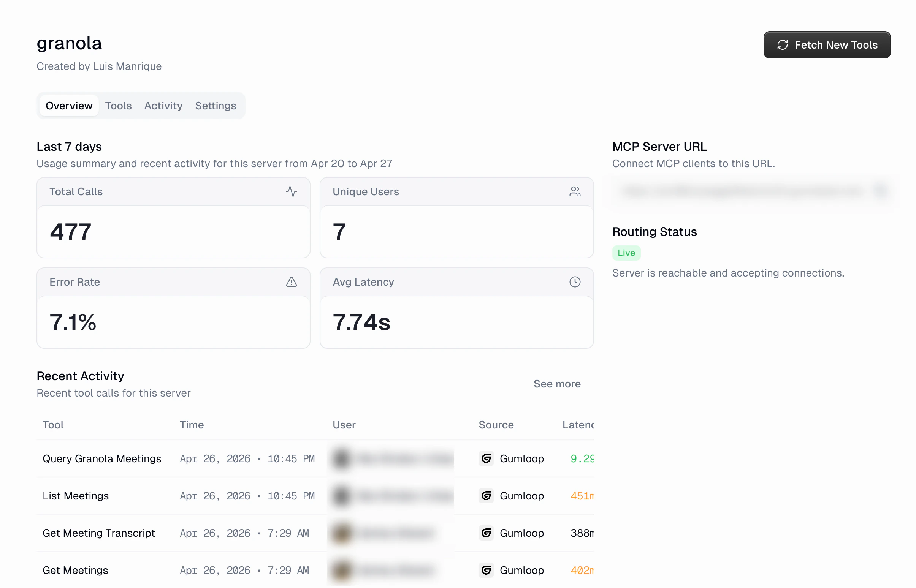916x588 pixels.
Task: Click the clock icon on Avg Latency card
Action: point(575,282)
